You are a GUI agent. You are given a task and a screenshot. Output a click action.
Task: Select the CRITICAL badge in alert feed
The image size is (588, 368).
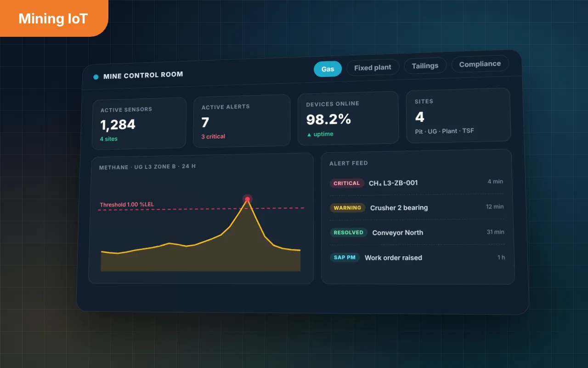click(347, 183)
